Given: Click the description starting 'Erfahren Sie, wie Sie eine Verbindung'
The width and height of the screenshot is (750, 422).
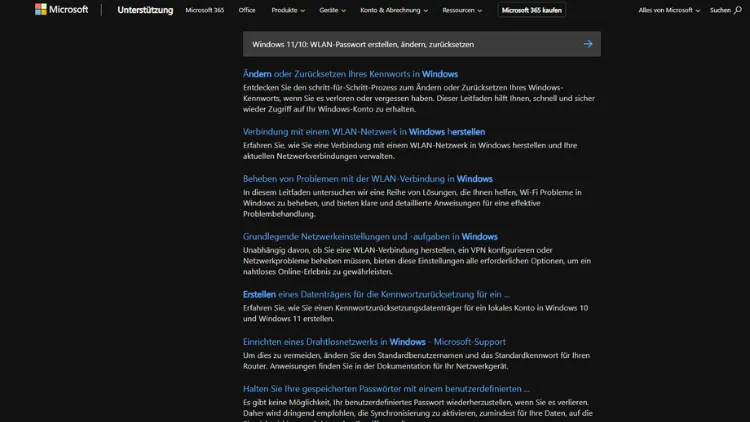Looking at the screenshot, I should coord(410,151).
